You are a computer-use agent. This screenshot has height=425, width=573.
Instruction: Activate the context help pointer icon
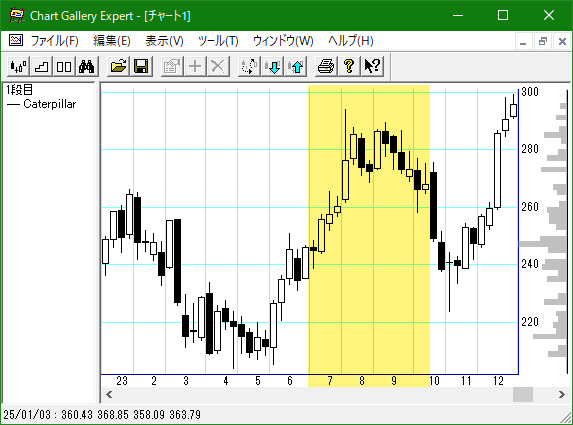coord(372,67)
